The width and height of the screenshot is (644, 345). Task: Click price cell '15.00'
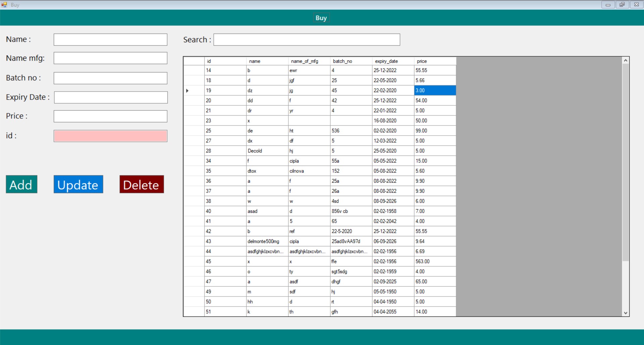(435, 161)
